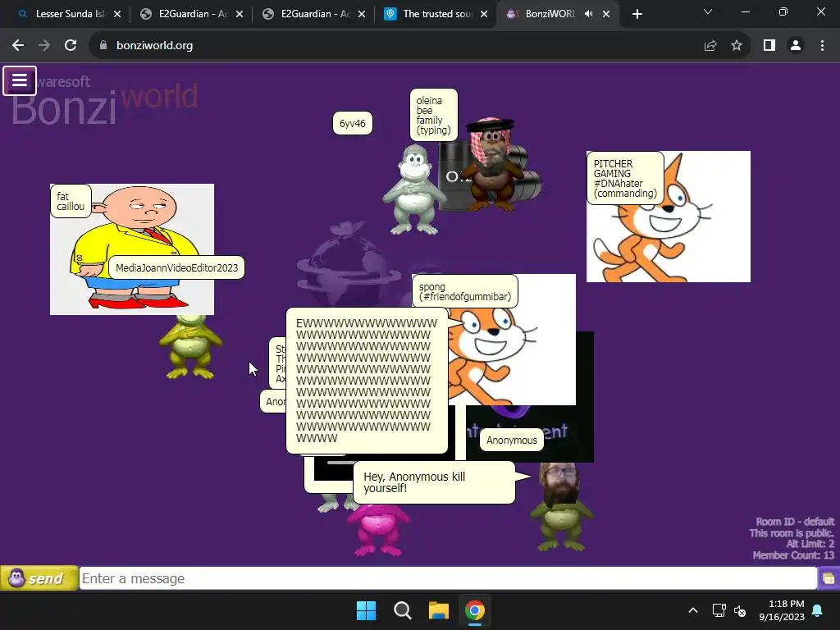Close the BonziWORLD tab

tap(606, 14)
